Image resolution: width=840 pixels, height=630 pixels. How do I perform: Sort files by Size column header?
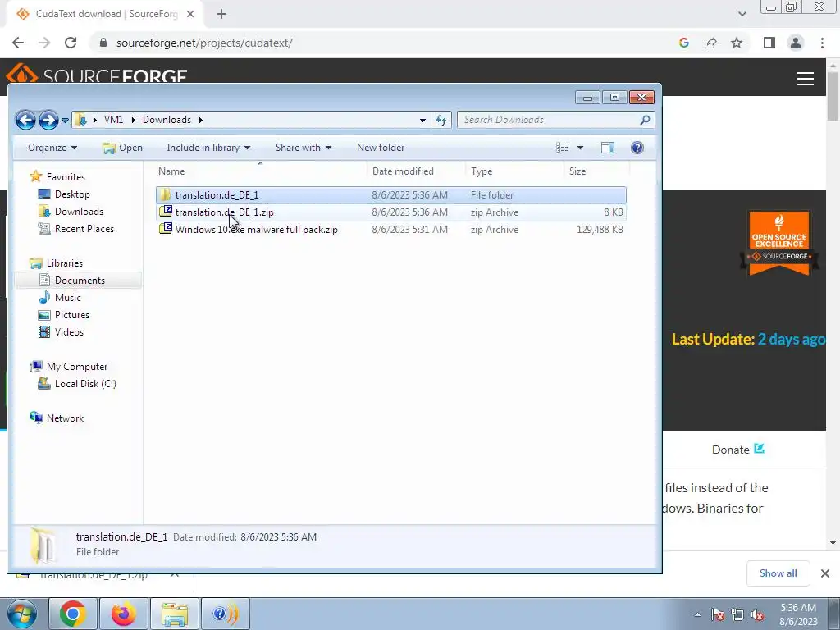point(597,171)
